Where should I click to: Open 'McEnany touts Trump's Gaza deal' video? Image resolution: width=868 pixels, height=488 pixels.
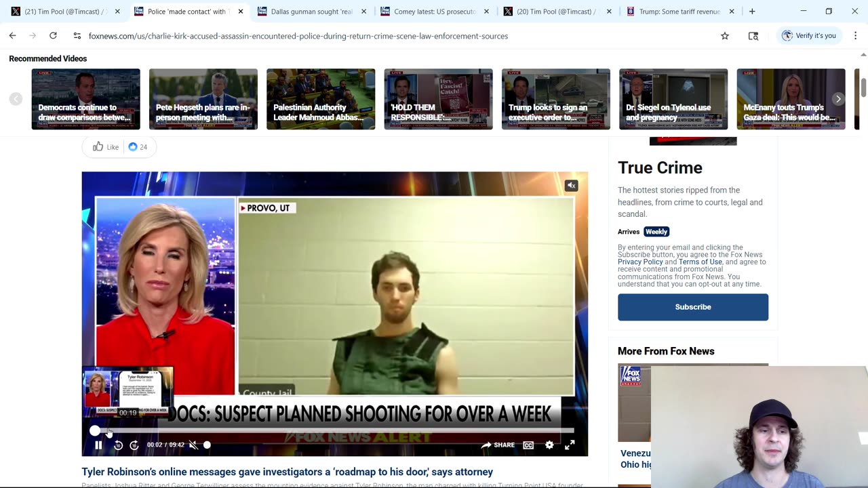pos(791,99)
